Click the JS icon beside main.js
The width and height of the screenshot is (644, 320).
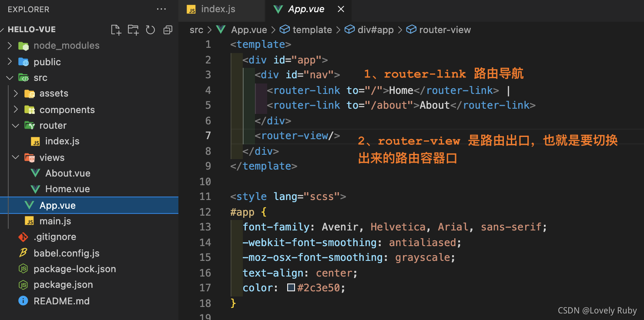(30, 221)
